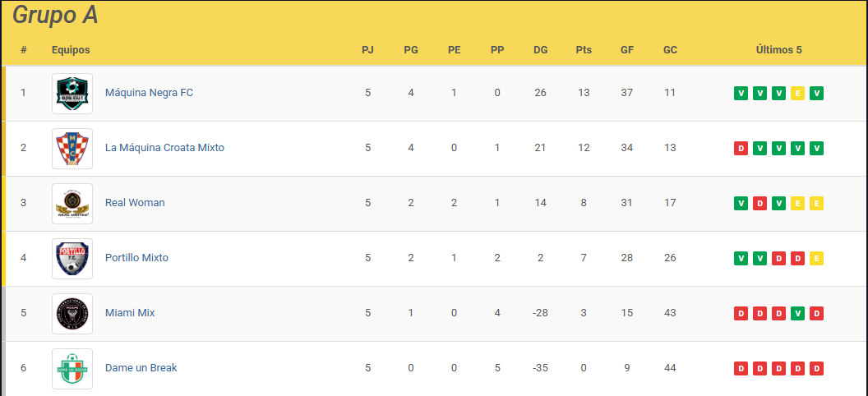Open La Máquina Croata Mixto team page
The height and width of the screenshot is (396, 868).
click(x=164, y=148)
